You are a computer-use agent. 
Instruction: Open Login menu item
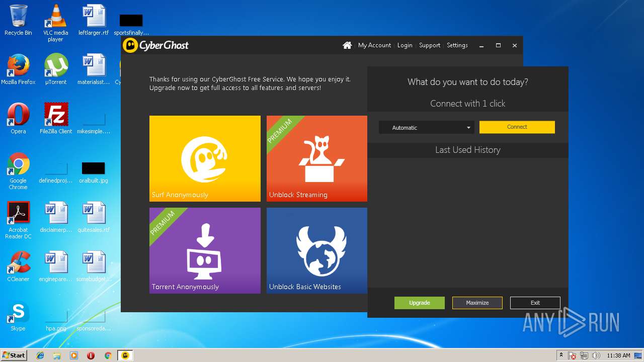pyautogui.click(x=405, y=45)
